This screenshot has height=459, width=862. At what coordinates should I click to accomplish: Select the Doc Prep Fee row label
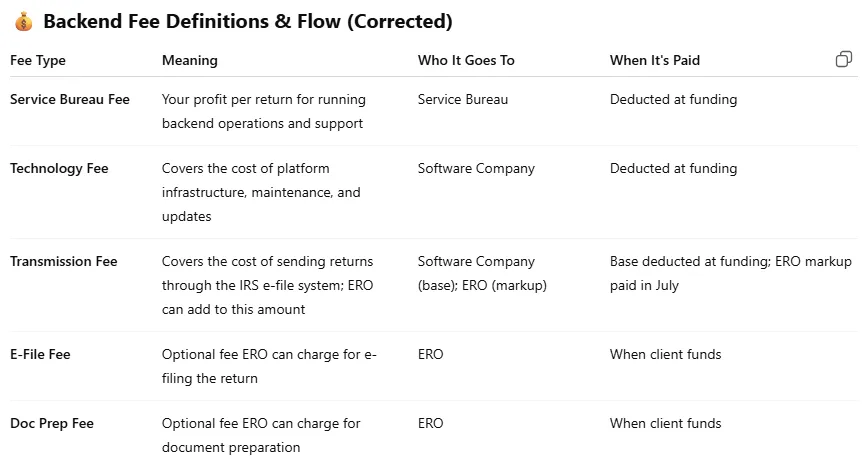52,424
